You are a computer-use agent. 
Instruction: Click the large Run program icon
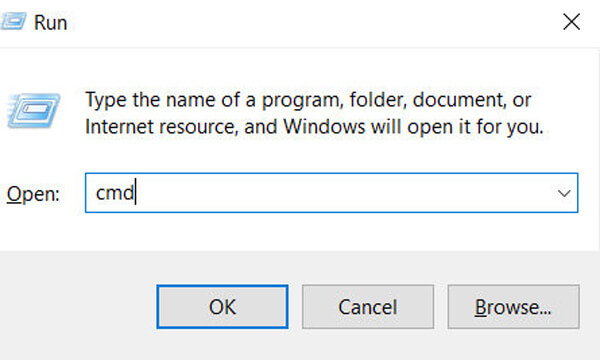pyautogui.click(x=34, y=111)
